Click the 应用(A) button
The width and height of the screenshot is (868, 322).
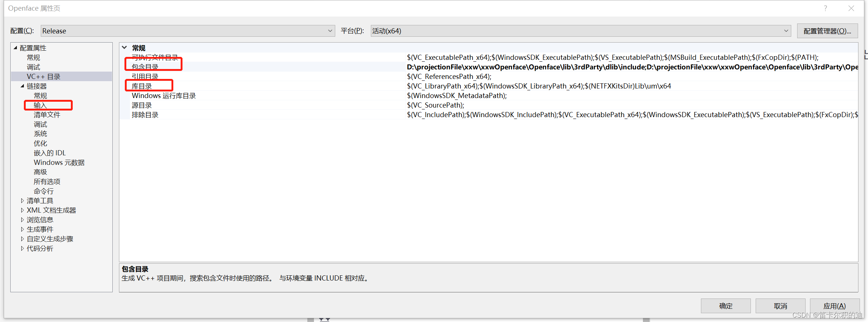coord(834,306)
